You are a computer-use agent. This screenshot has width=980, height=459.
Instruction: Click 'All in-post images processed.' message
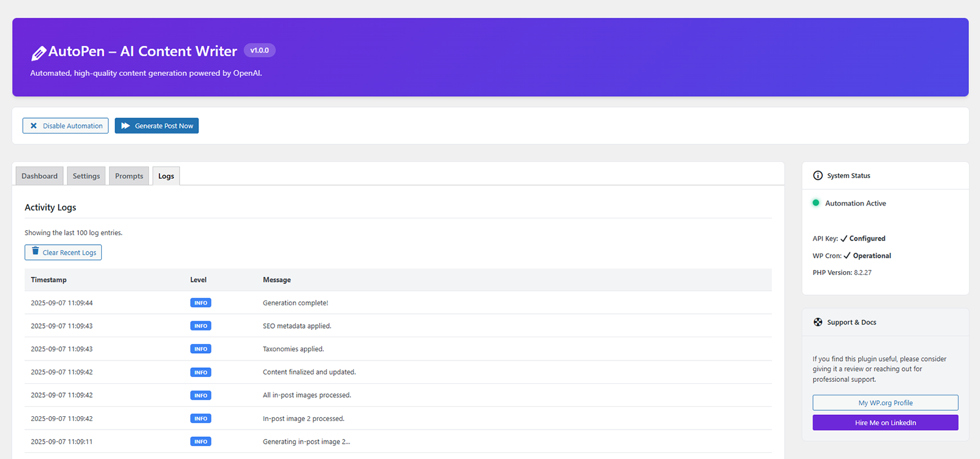(x=307, y=395)
